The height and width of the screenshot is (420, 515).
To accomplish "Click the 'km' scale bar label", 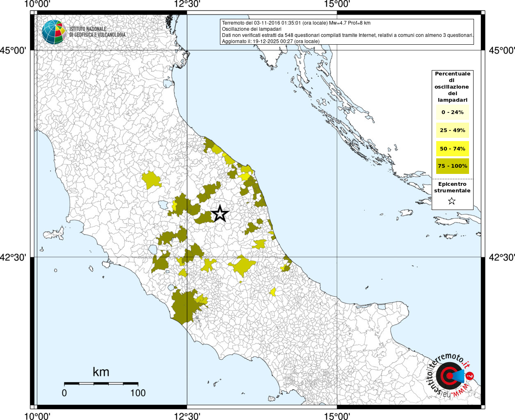I will (101, 372).
